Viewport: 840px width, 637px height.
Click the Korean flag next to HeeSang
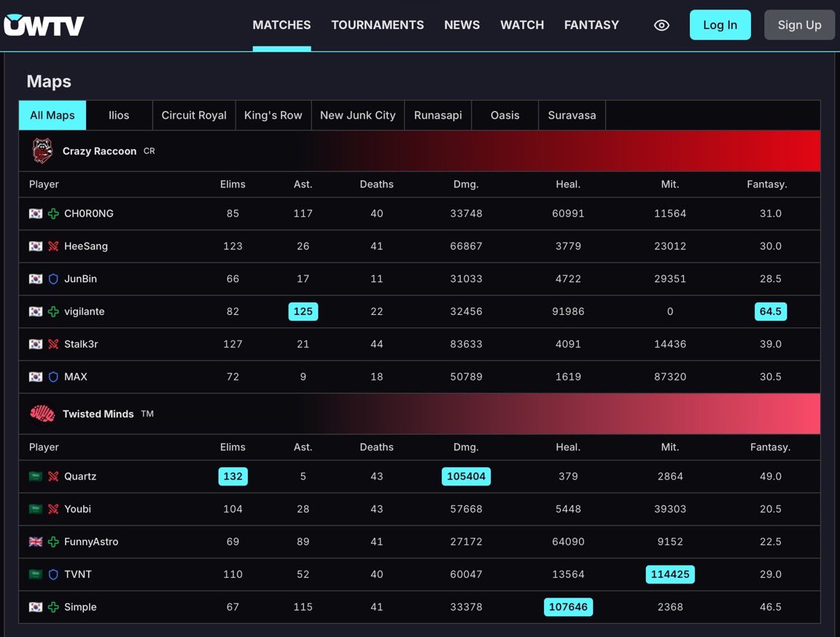[x=35, y=246]
